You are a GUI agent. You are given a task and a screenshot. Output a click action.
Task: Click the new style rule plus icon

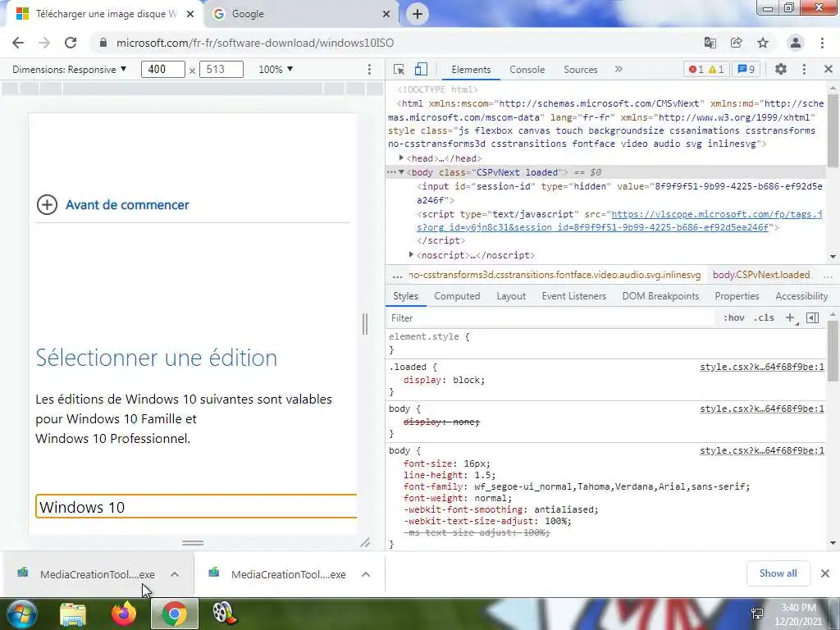(x=790, y=317)
